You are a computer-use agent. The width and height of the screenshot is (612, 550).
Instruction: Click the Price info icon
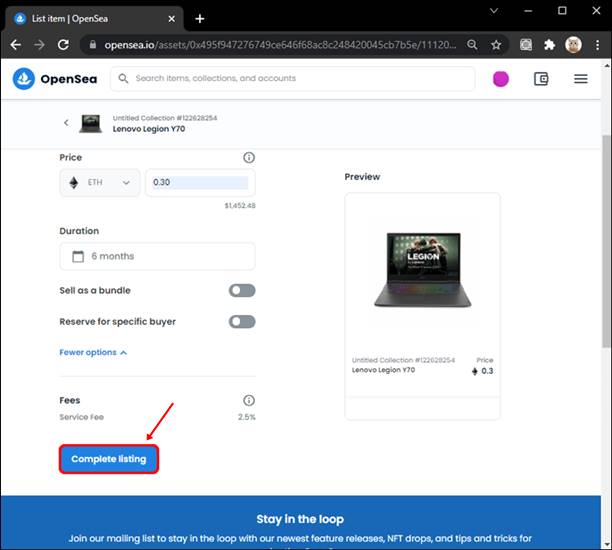pyautogui.click(x=249, y=158)
